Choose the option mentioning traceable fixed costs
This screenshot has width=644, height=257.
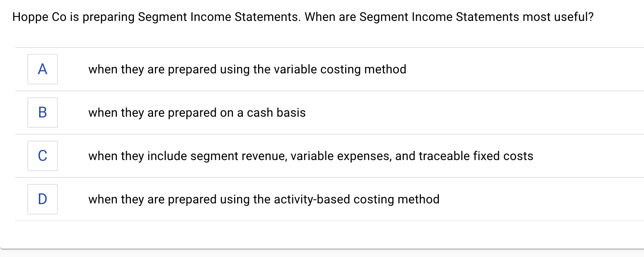click(311, 156)
